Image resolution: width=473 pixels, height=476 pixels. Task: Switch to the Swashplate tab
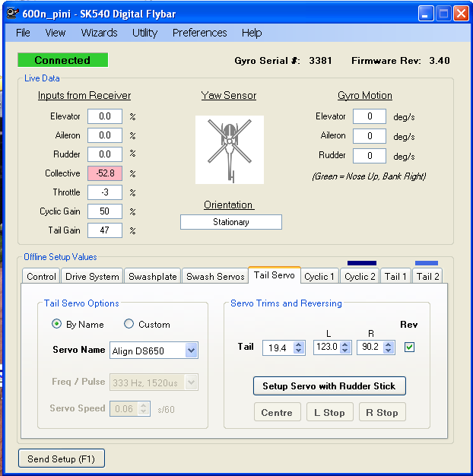(152, 276)
